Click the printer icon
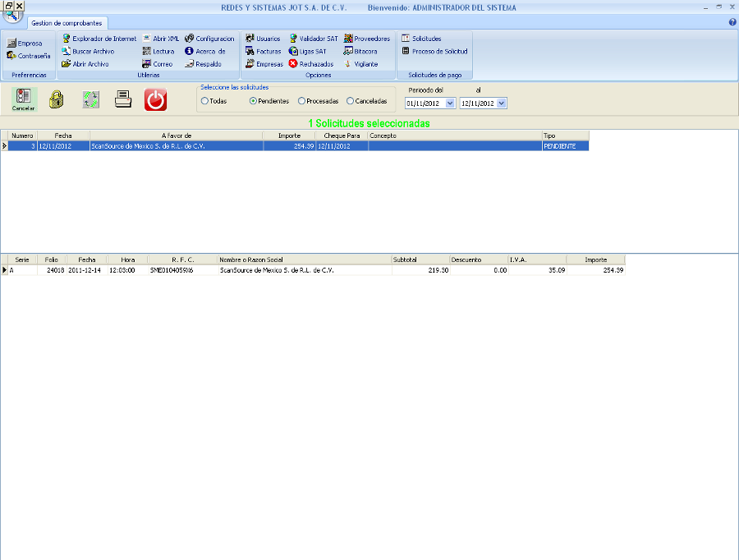 pyautogui.click(x=122, y=99)
